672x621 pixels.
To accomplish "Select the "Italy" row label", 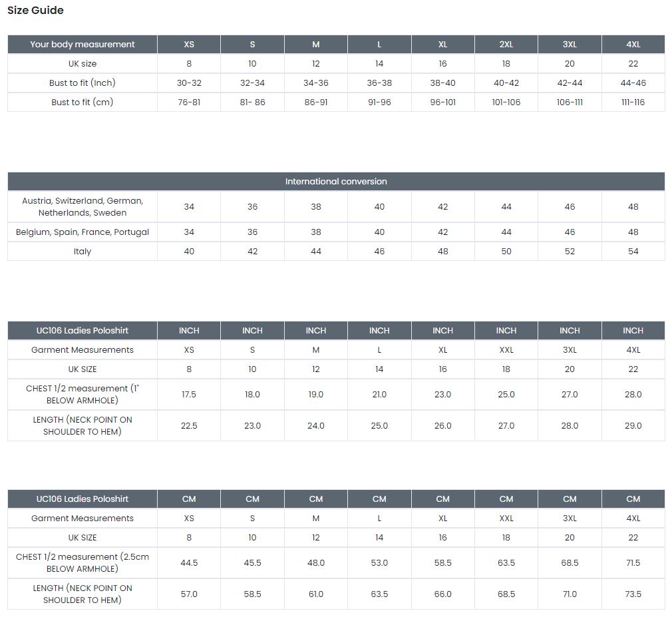I will (83, 252).
